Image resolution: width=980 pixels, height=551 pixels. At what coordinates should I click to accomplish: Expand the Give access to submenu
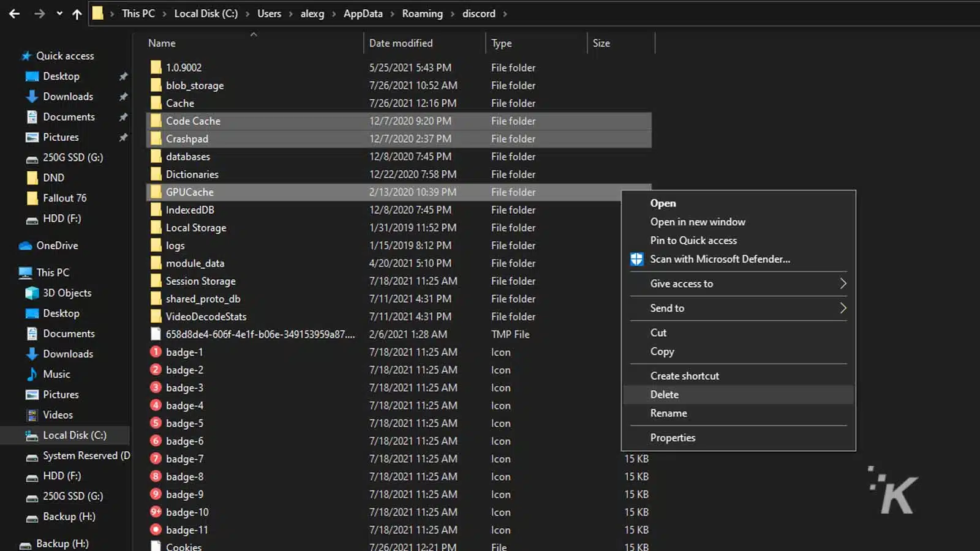coord(681,283)
